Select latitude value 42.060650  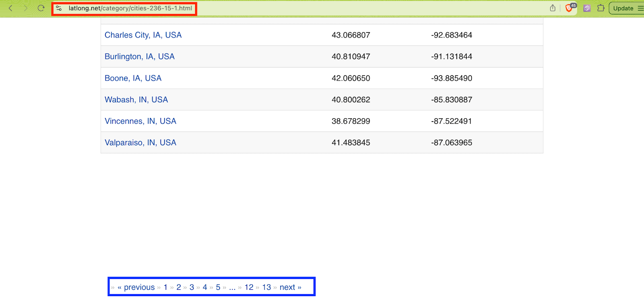click(351, 78)
